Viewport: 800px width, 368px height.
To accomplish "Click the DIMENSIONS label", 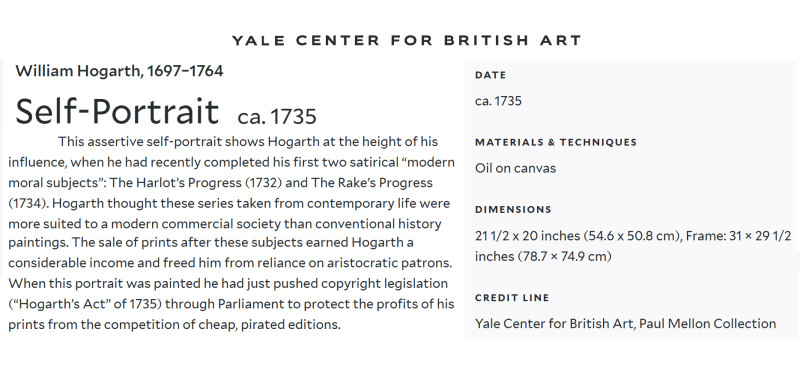I will [x=513, y=210].
